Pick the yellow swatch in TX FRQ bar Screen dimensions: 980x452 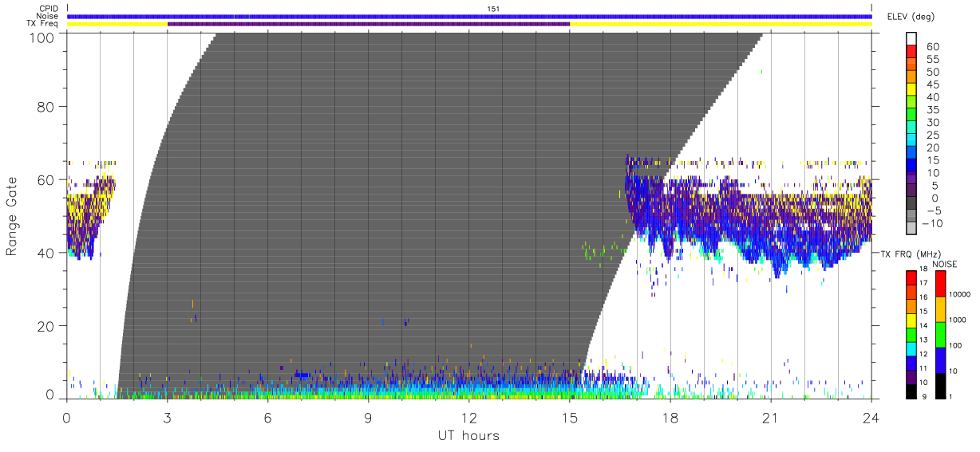click(911, 320)
